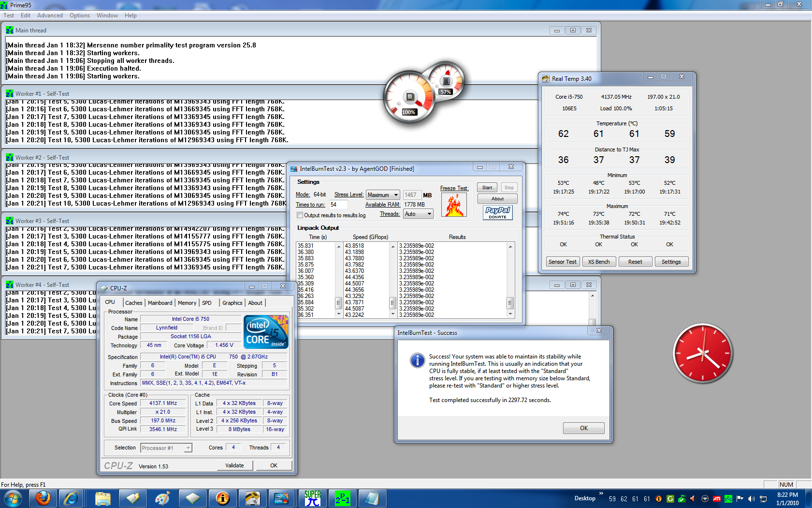Screen dimensions: 812x508
Task: Click OK in IntelBurnTest Success dialog
Action: (584, 428)
